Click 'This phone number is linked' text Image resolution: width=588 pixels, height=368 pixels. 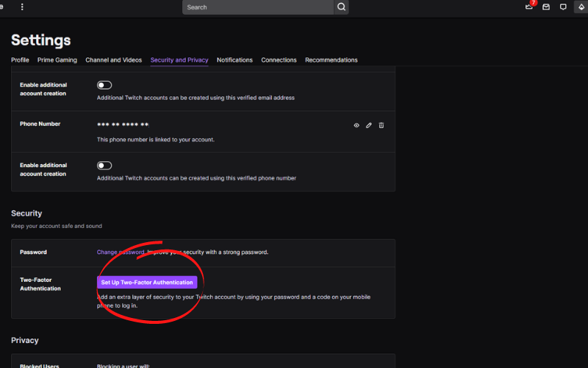click(156, 140)
